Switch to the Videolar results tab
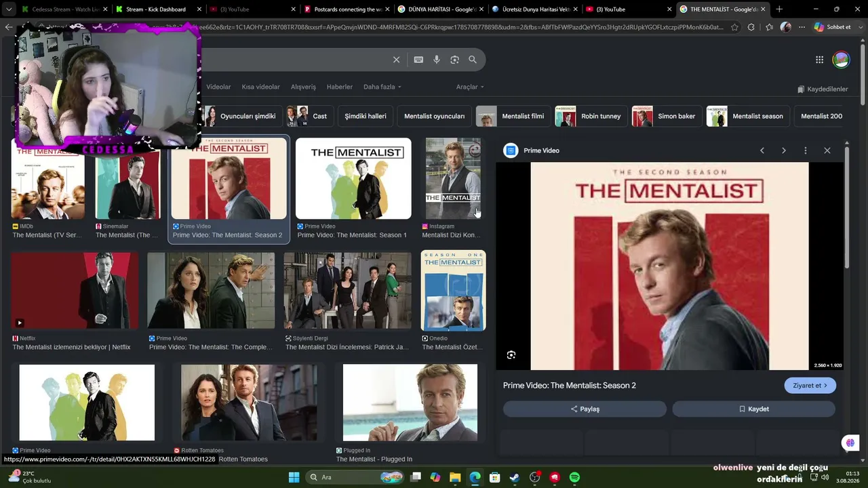 click(218, 87)
